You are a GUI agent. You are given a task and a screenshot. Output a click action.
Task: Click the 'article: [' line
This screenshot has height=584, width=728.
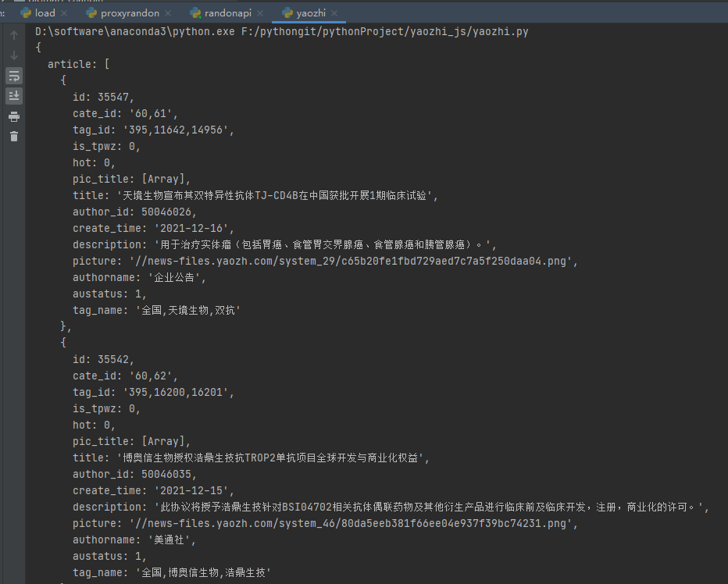tap(78, 64)
